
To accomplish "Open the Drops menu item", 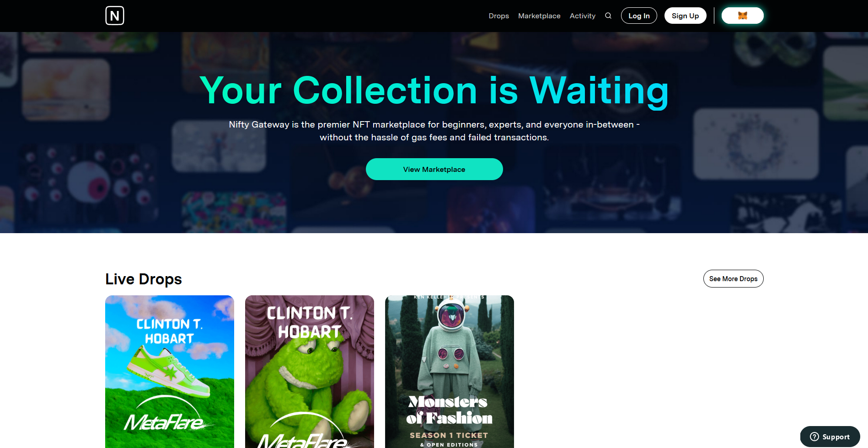I will [x=498, y=16].
